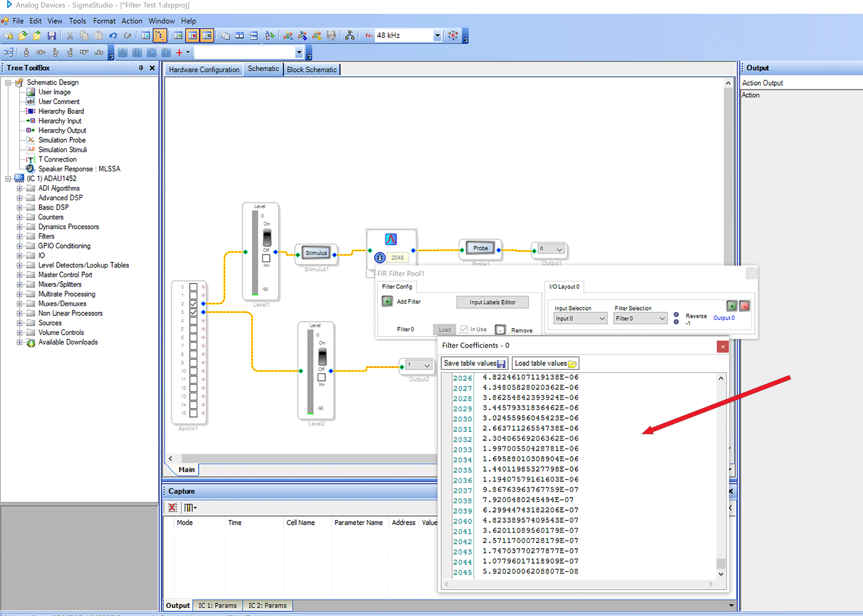Toggle Level2 invert checkbox
Screen dimensions: 863x616
pyautogui.click(x=322, y=377)
